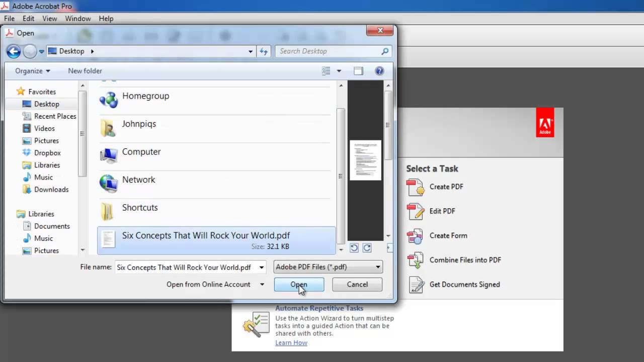Click the File name input field
644x362 pixels.
[186, 267]
